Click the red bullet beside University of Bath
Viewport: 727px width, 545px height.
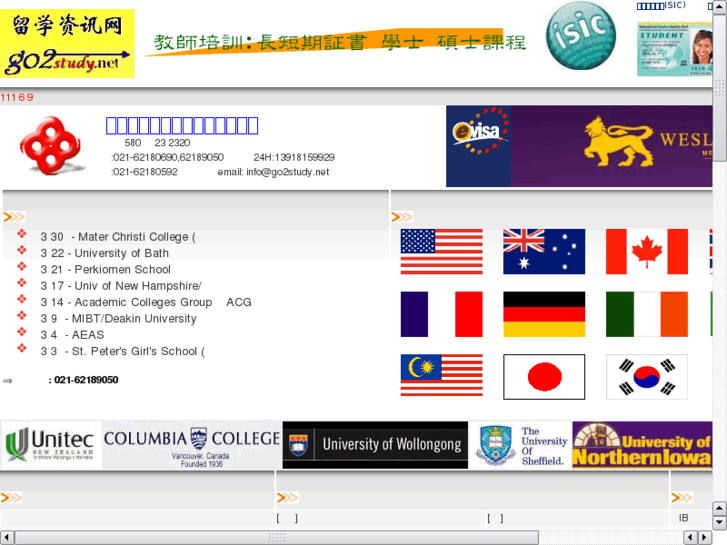[x=22, y=250]
